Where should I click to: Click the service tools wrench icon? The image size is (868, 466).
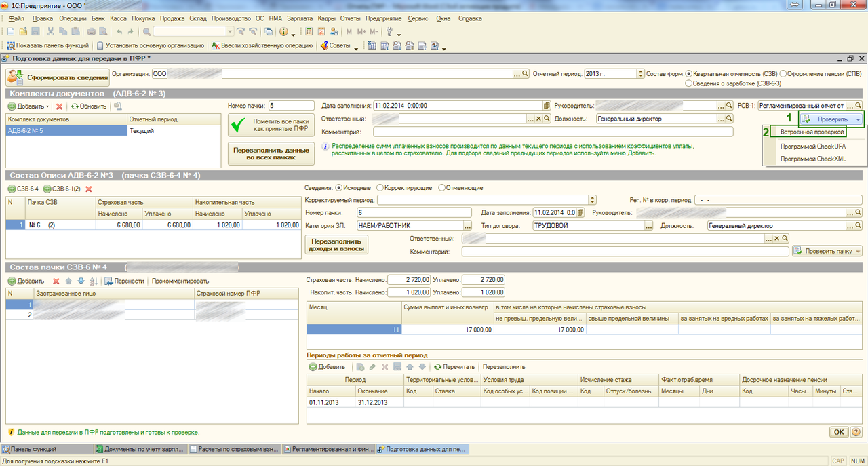click(x=390, y=32)
